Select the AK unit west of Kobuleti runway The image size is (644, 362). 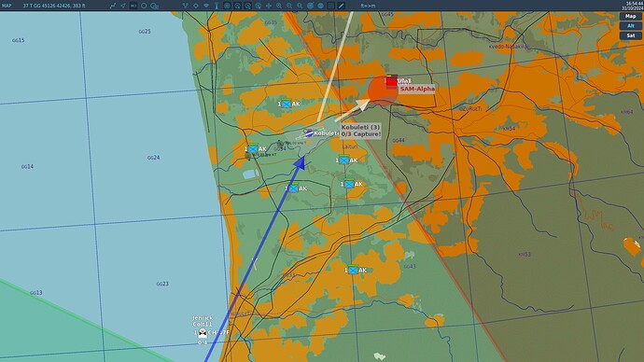pyautogui.click(x=253, y=149)
